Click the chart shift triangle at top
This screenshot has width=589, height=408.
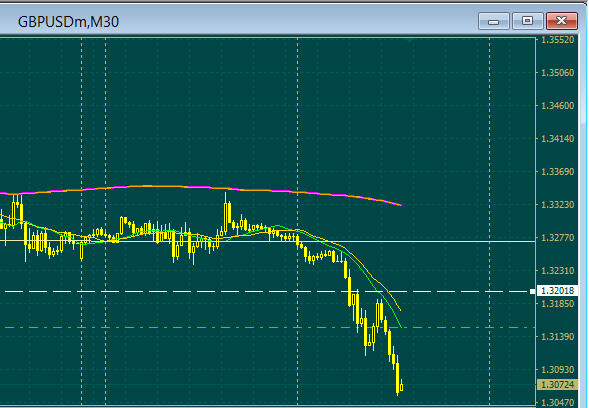tap(409, 40)
